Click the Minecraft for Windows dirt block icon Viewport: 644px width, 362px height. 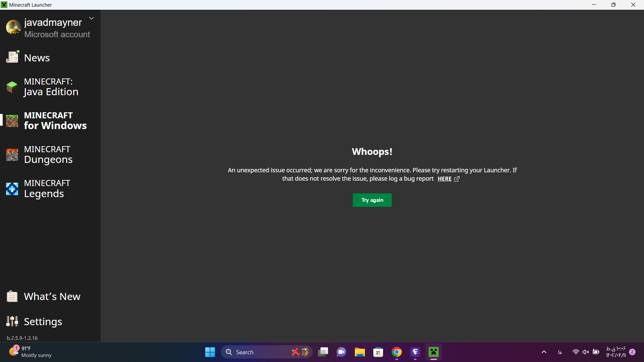[12, 121]
